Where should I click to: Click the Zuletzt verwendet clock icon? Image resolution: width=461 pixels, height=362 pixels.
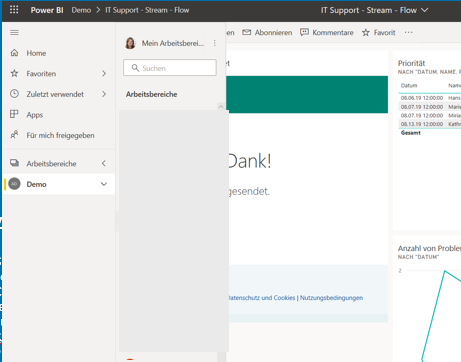14,94
